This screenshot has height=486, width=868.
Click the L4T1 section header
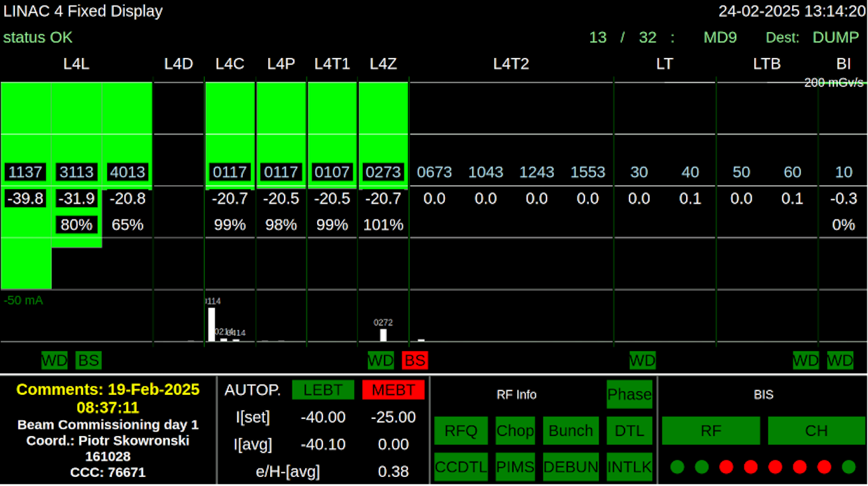[x=332, y=64]
